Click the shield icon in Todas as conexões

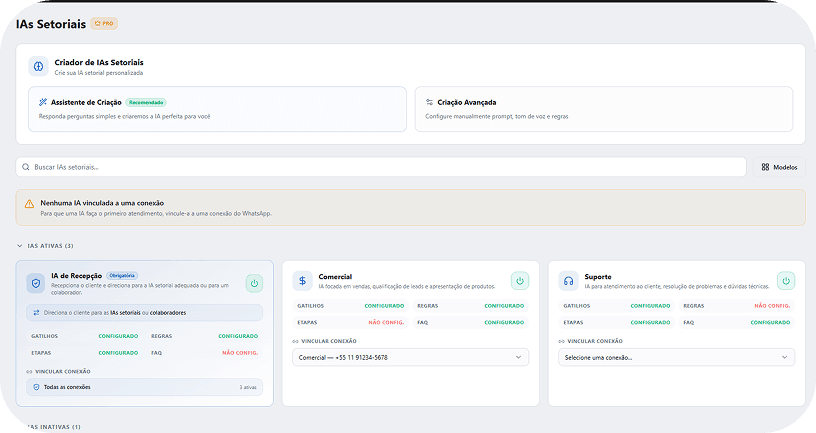(x=36, y=387)
